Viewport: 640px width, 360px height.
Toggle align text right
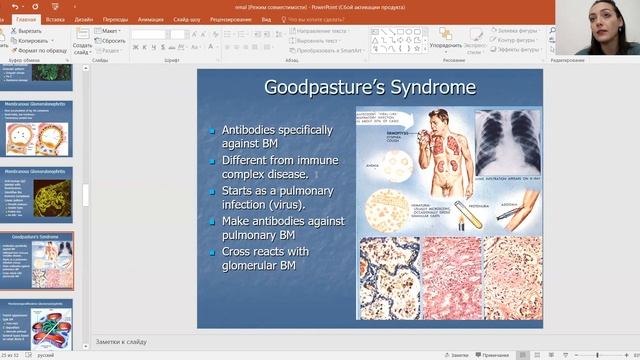coord(246,47)
